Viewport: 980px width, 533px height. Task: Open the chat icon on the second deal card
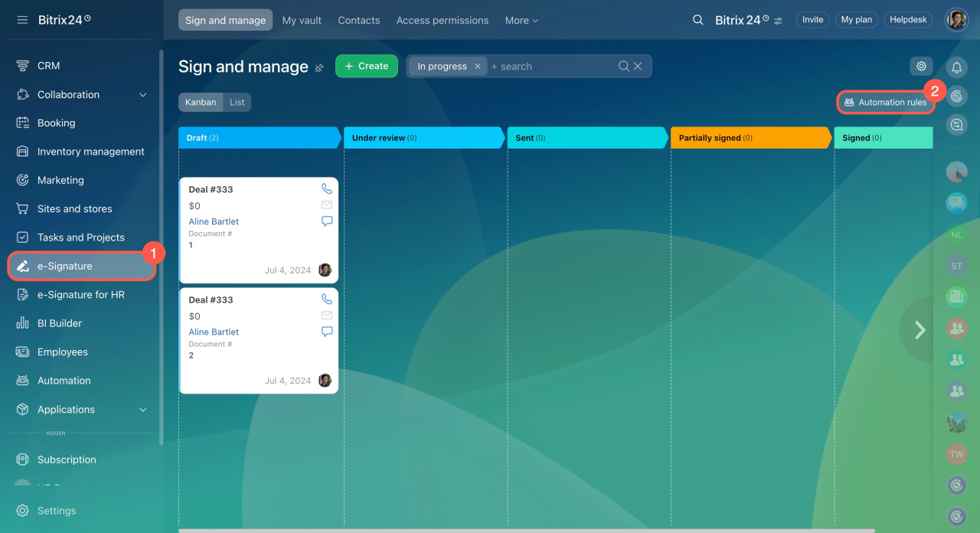(327, 332)
